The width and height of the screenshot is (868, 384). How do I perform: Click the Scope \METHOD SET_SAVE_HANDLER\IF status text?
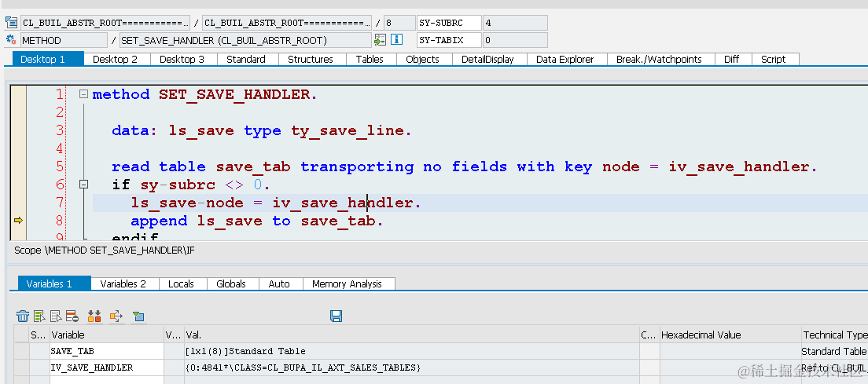pyautogui.click(x=104, y=251)
